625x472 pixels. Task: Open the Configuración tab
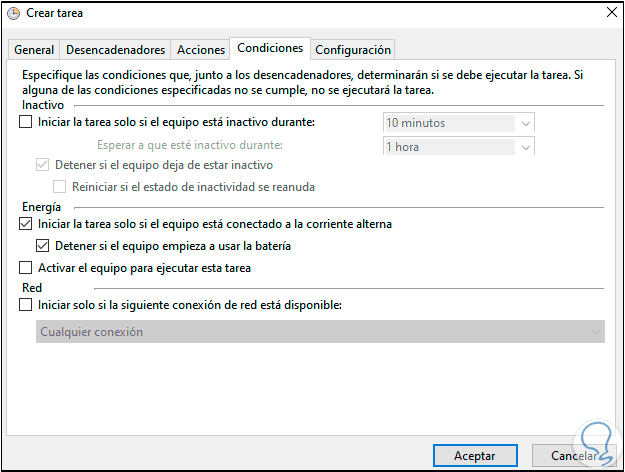pos(353,49)
